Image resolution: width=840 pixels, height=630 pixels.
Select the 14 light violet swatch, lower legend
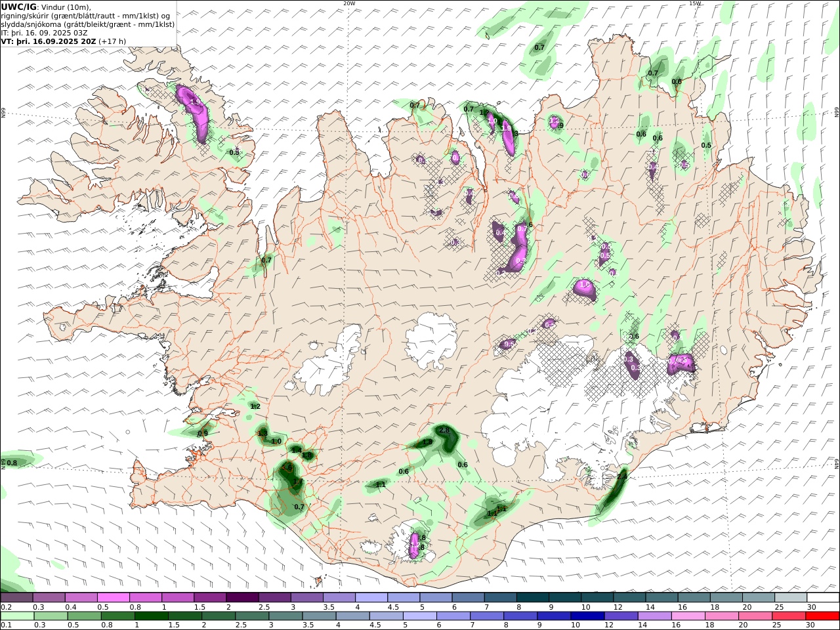coord(654,616)
